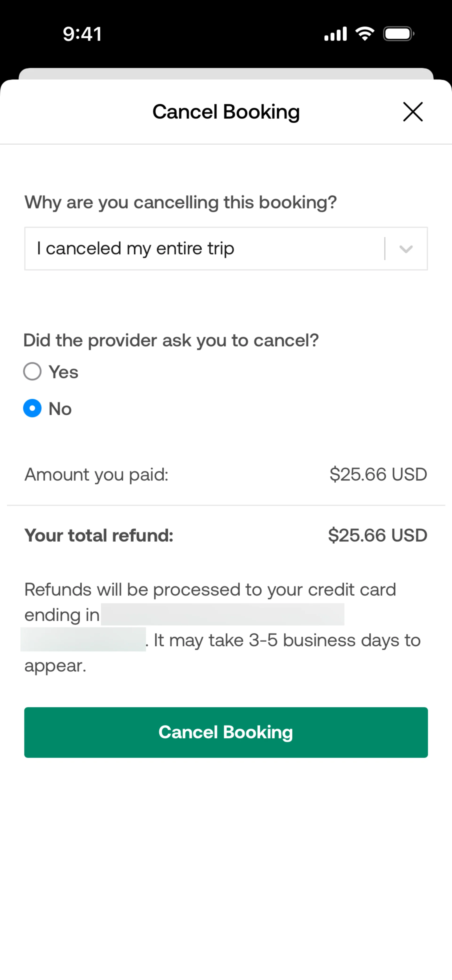This screenshot has width=452, height=980.
Task: Tap 'Why are you cancelling this booking?' heading
Action: pyautogui.click(x=181, y=202)
